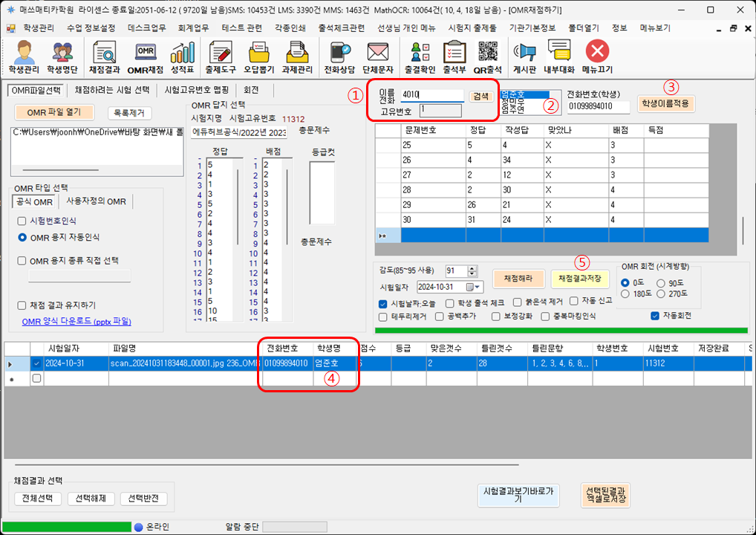756x535 pixels.
Task: Open the 시험일자 date picker dropdown
Action: tap(477, 287)
